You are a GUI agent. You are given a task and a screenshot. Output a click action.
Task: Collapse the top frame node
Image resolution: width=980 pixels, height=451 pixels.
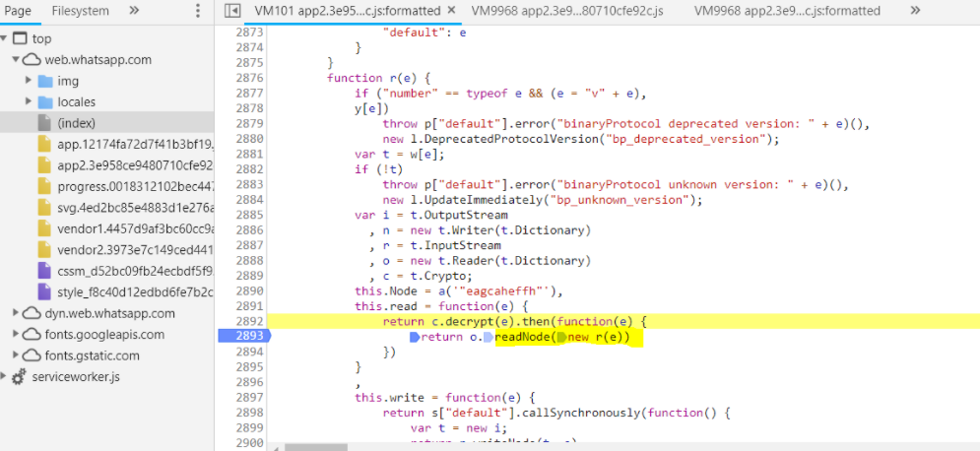point(4,38)
